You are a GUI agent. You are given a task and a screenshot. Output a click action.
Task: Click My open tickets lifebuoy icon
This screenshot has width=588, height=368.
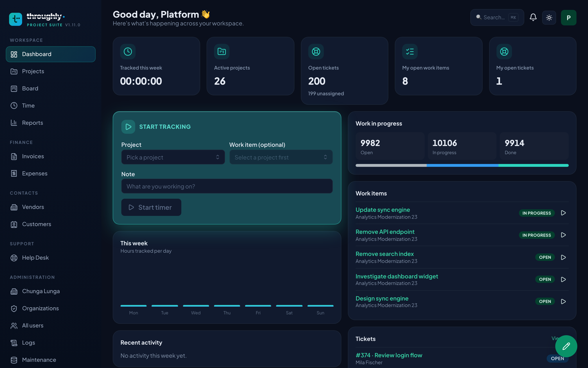click(504, 52)
